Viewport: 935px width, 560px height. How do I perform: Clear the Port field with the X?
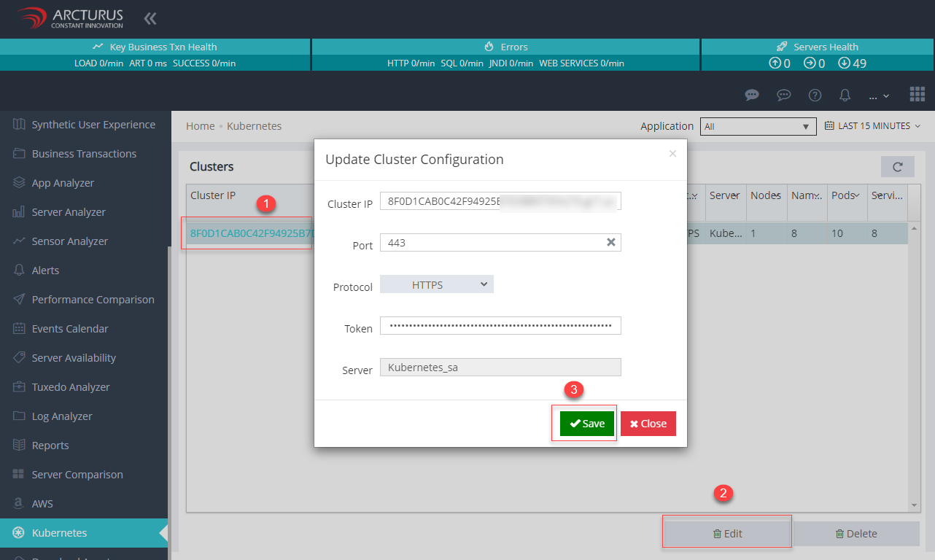pos(611,242)
